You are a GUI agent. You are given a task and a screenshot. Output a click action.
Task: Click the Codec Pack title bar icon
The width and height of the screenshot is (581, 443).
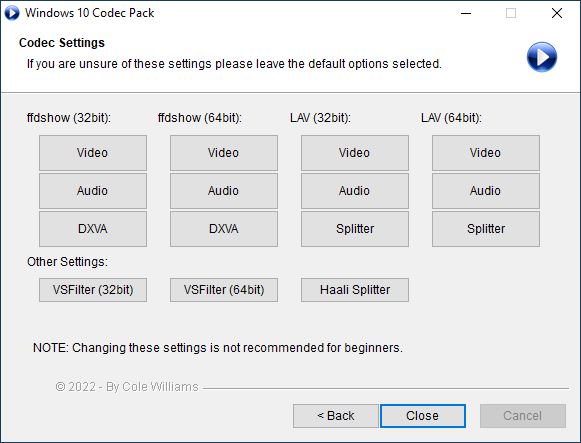click(12, 13)
